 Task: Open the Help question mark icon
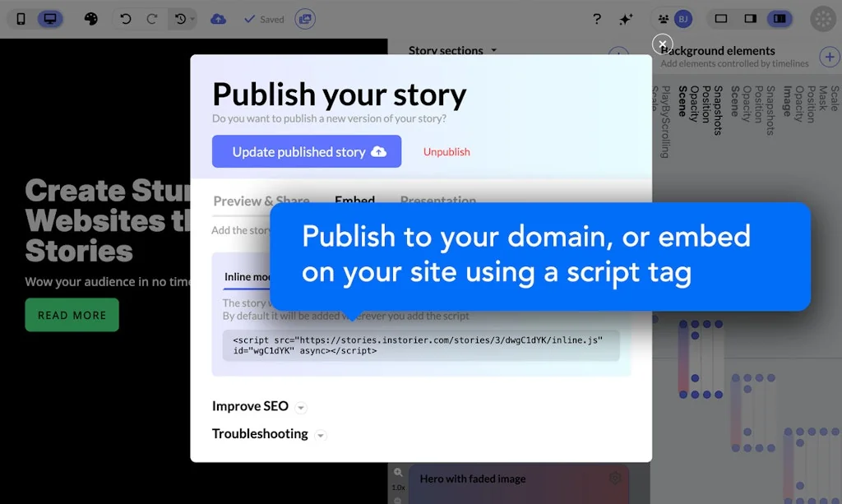tap(598, 18)
